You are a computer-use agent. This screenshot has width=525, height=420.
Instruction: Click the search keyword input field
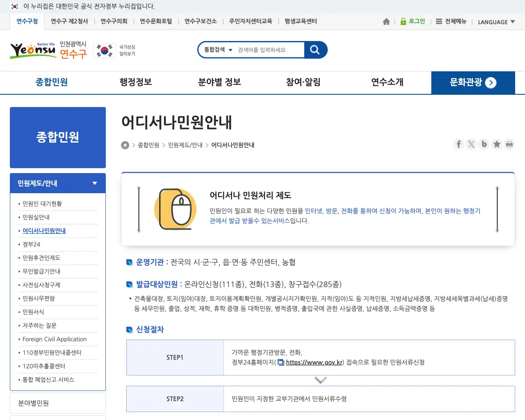pyautogui.click(x=269, y=50)
